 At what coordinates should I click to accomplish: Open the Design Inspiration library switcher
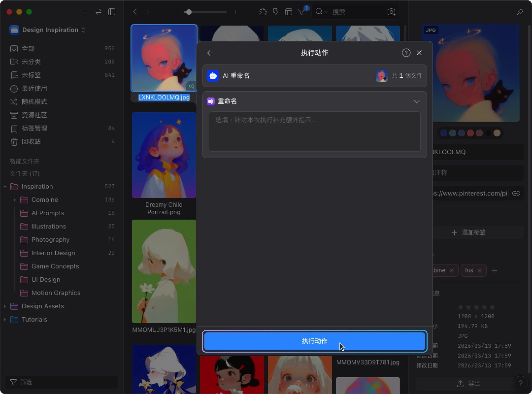[50, 30]
